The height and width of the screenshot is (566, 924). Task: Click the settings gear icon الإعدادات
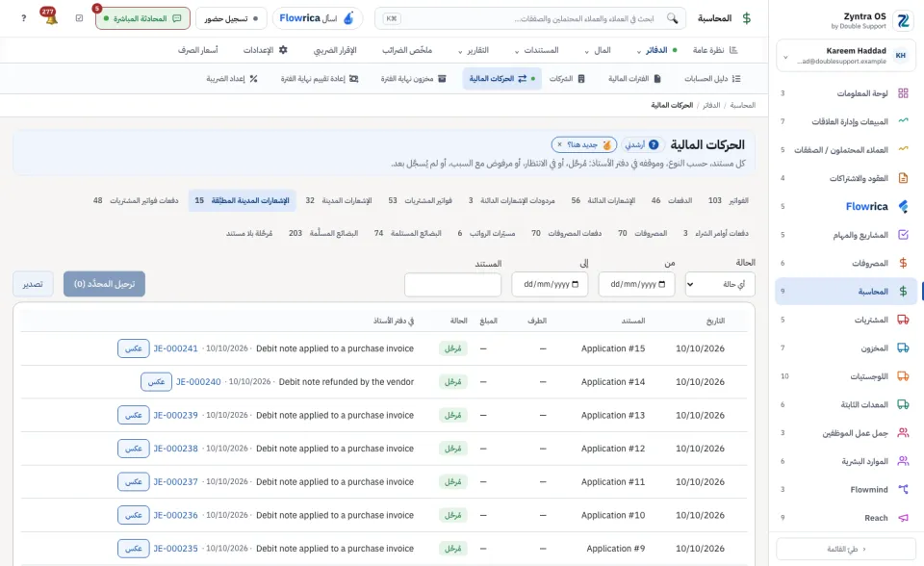(283, 50)
